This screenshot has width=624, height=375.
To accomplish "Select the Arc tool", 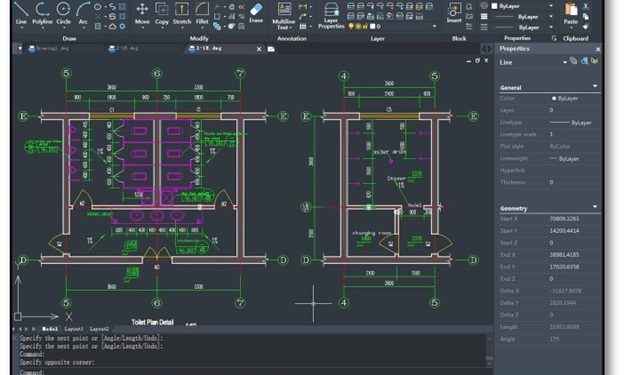I will pyautogui.click(x=83, y=13).
